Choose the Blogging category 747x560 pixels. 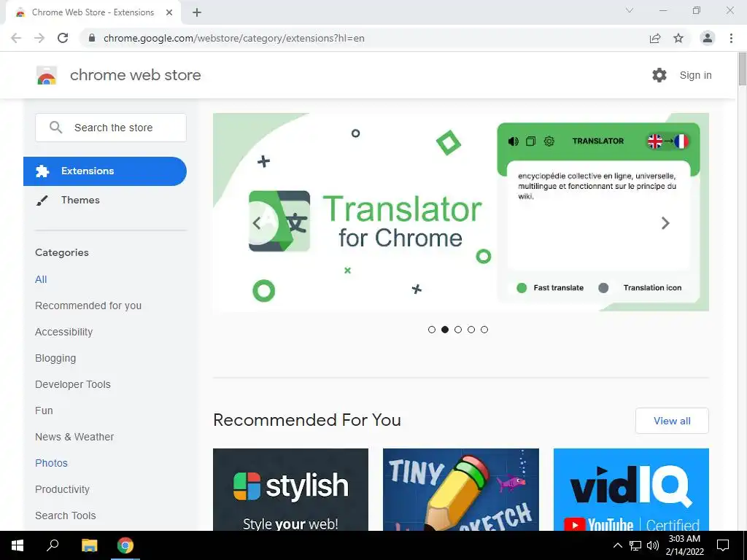point(55,358)
